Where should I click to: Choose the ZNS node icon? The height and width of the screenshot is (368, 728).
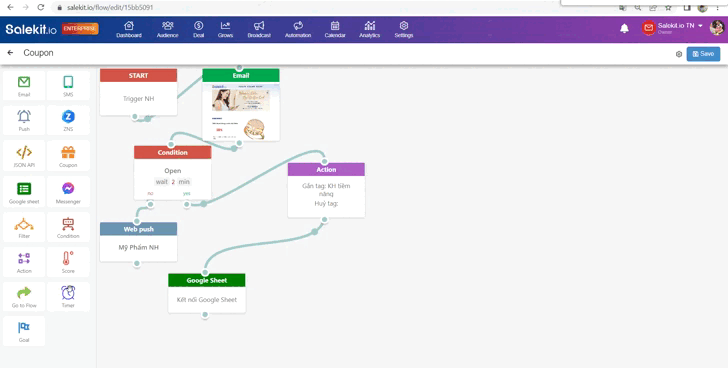(x=68, y=116)
